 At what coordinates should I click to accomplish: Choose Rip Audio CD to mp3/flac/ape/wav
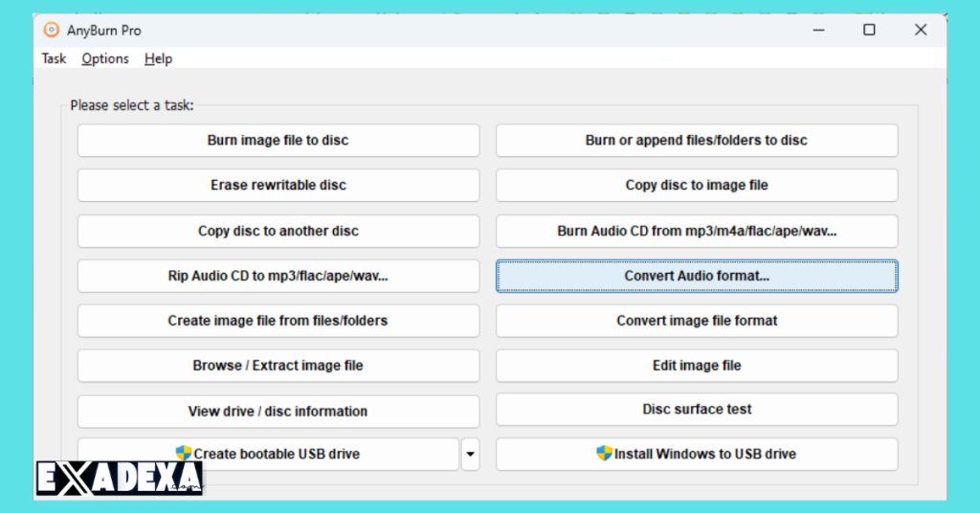278,276
